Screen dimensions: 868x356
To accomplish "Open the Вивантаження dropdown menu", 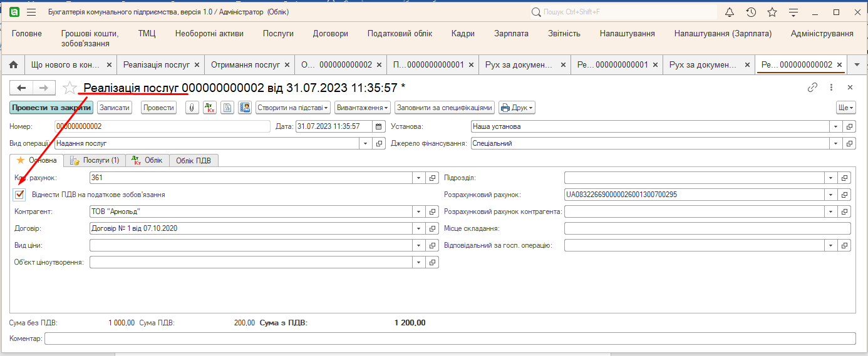I will tap(363, 108).
